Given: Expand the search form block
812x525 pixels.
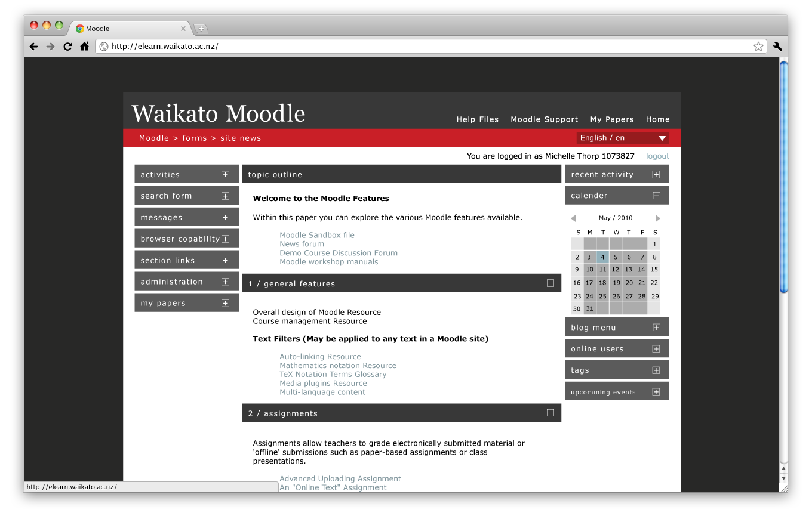Looking at the screenshot, I should point(225,196).
